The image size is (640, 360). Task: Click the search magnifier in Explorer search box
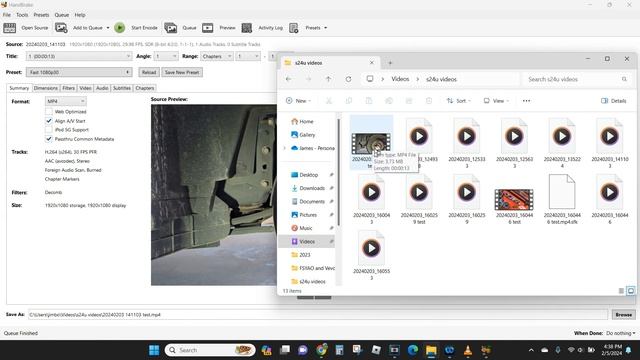[624, 79]
